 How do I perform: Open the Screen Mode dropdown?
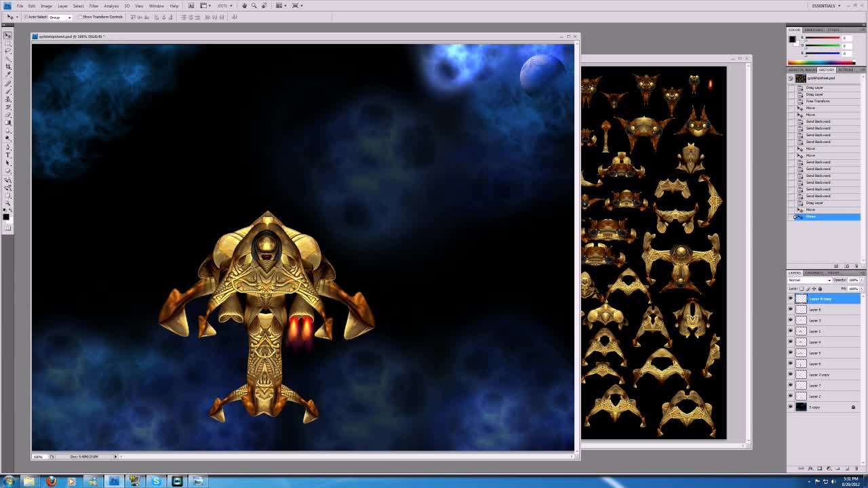click(298, 5)
